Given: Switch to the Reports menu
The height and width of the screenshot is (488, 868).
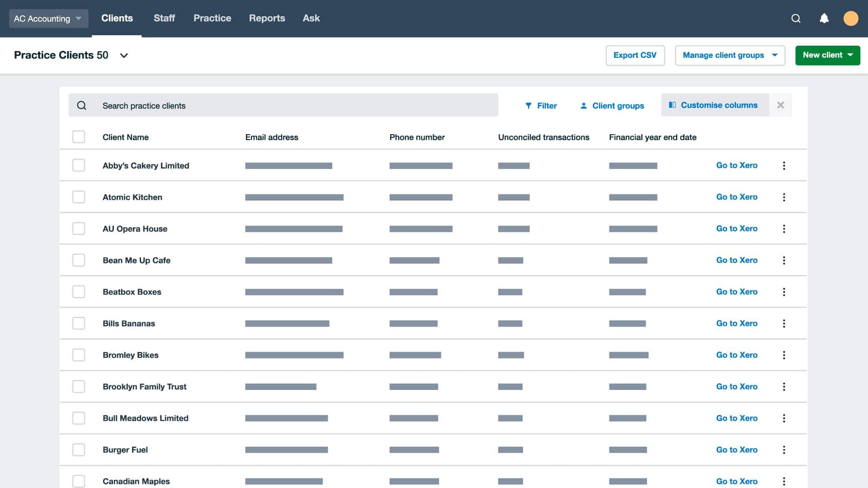Looking at the screenshot, I should click(x=267, y=18).
